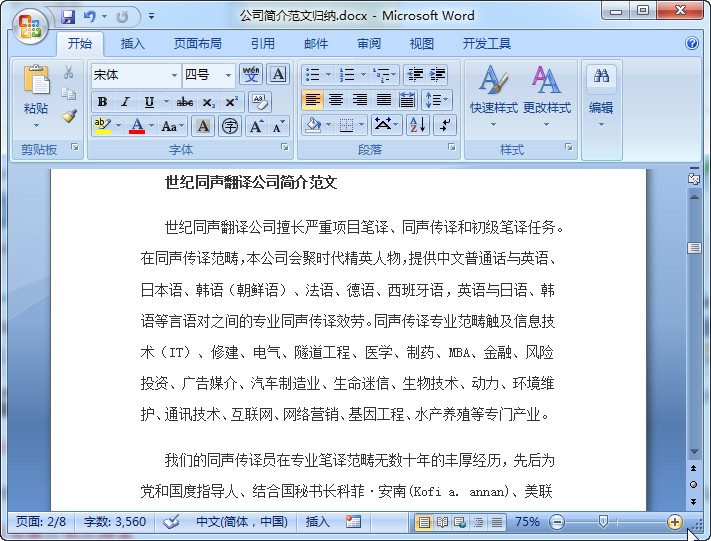Open the Office button menu
The image size is (711, 541).
[x=30, y=26]
